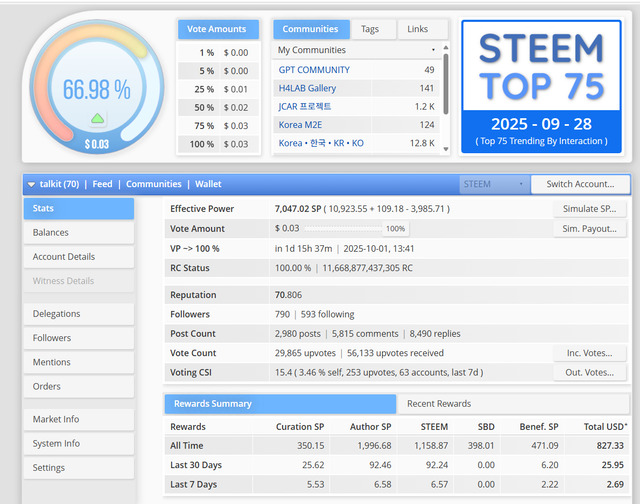Screen dimensions: 640x504
Task: Click the 66.98 % voting power gauge
Action: click(x=97, y=87)
